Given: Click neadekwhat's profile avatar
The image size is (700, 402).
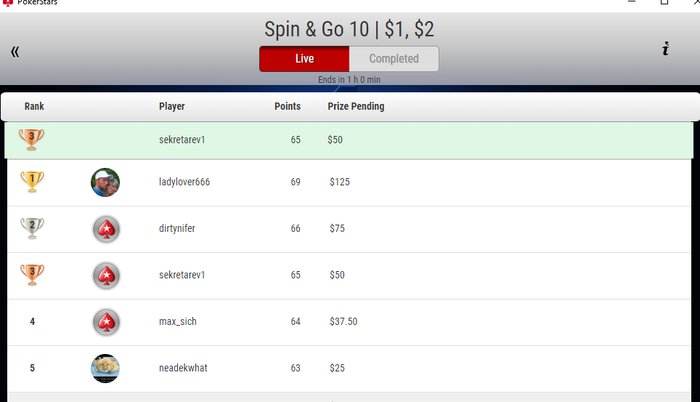Looking at the screenshot, I should point(105,368).
